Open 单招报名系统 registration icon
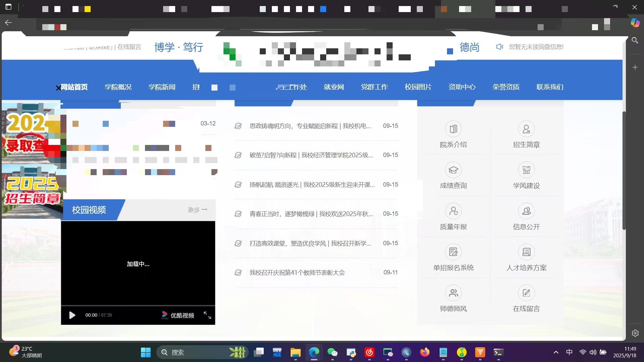The image size is (644, 362). click(453, 252)
